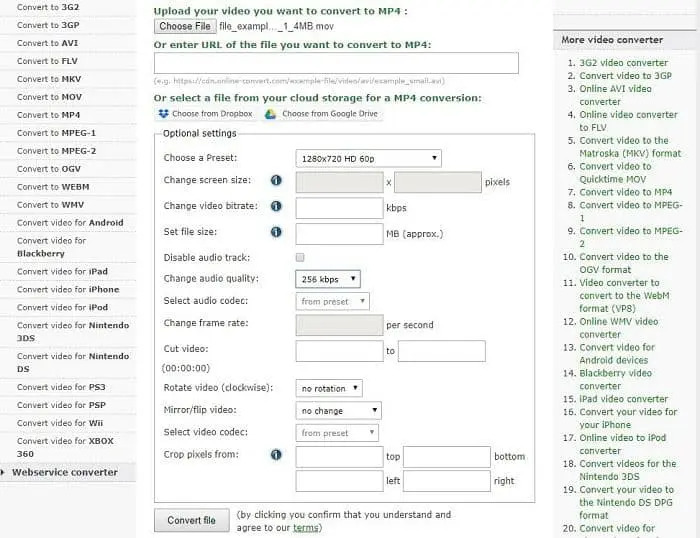The width and height of the screenshot is (700, 538).
Task: Open the Rotate video dropdown
Action: [x=329, y=388]
